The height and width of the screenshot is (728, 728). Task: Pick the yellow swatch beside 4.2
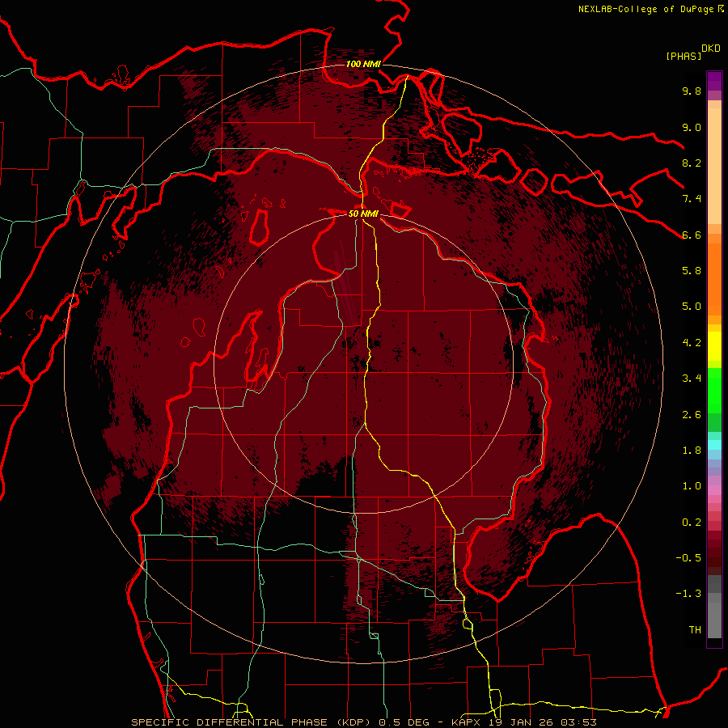click(x=714, y=346)
